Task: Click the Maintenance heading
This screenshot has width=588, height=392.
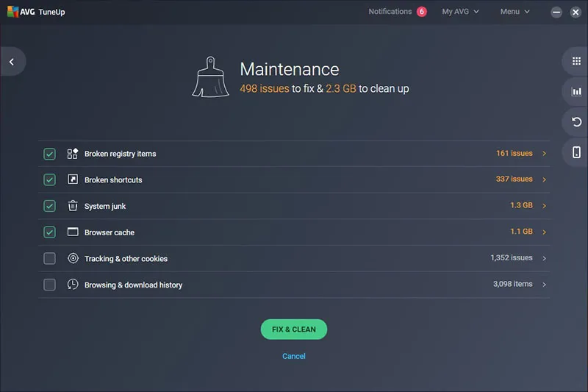Action: [x=290, y=69]
